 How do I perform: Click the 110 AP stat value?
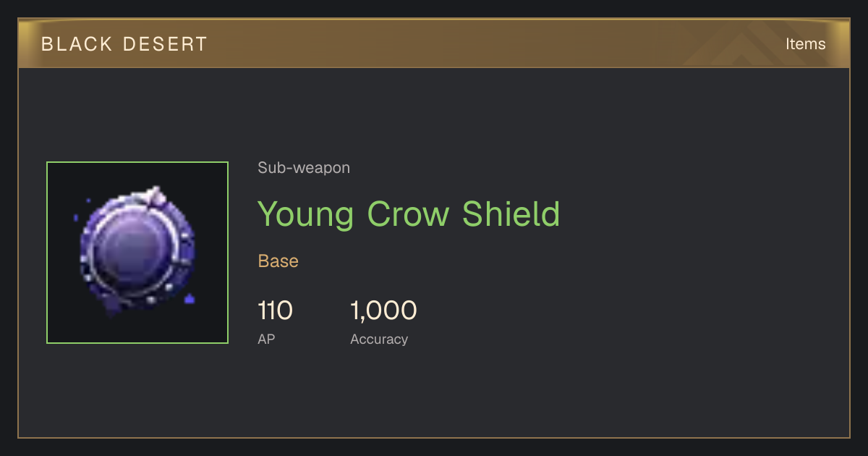click(x=275, y=311)
